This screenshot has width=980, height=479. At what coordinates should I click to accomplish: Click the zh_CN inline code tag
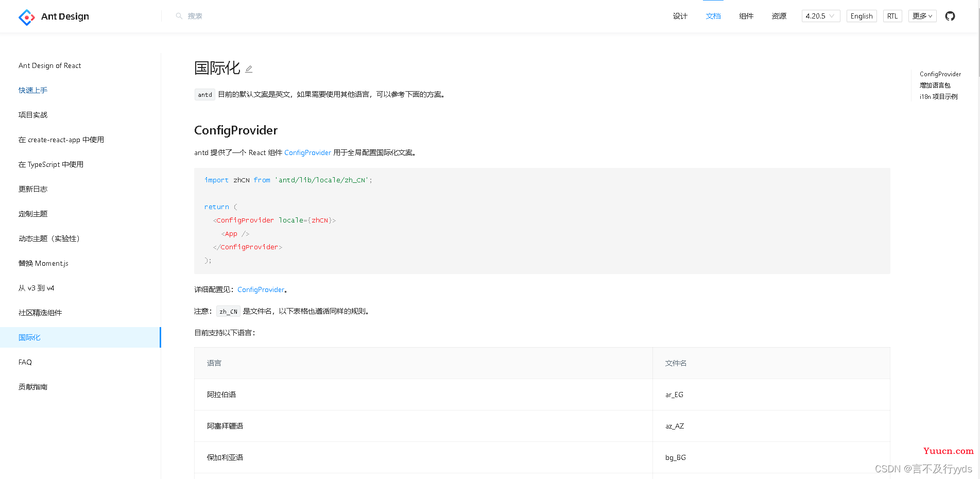coord(228,312)
